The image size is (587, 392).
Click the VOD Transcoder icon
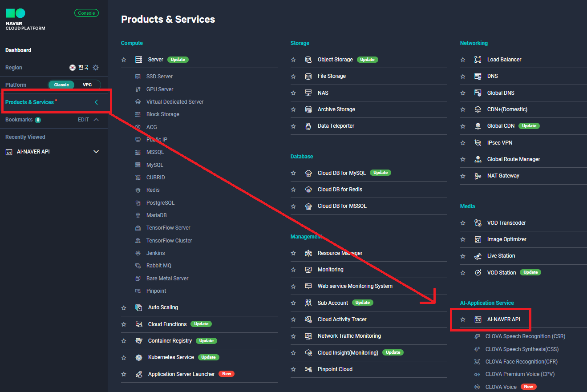pos(478,223)
